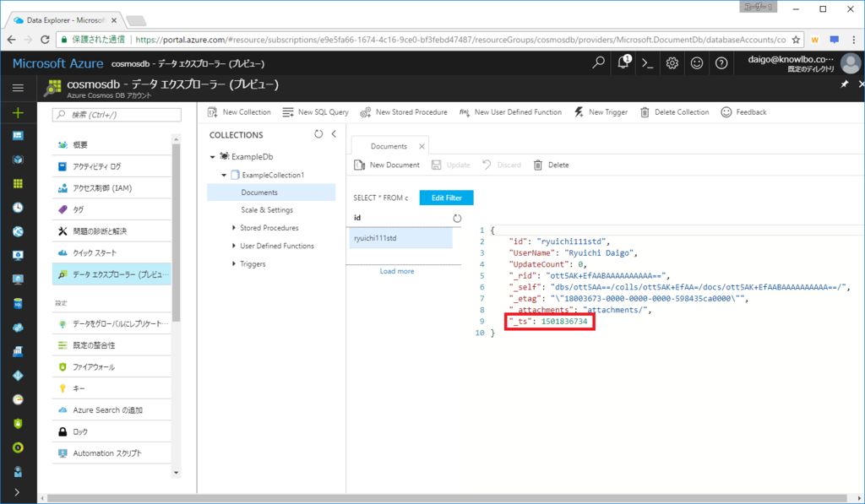Click Delete document button
Viewport: 865px width, 504px height.
pyautogui.click(x=551, y=165)
